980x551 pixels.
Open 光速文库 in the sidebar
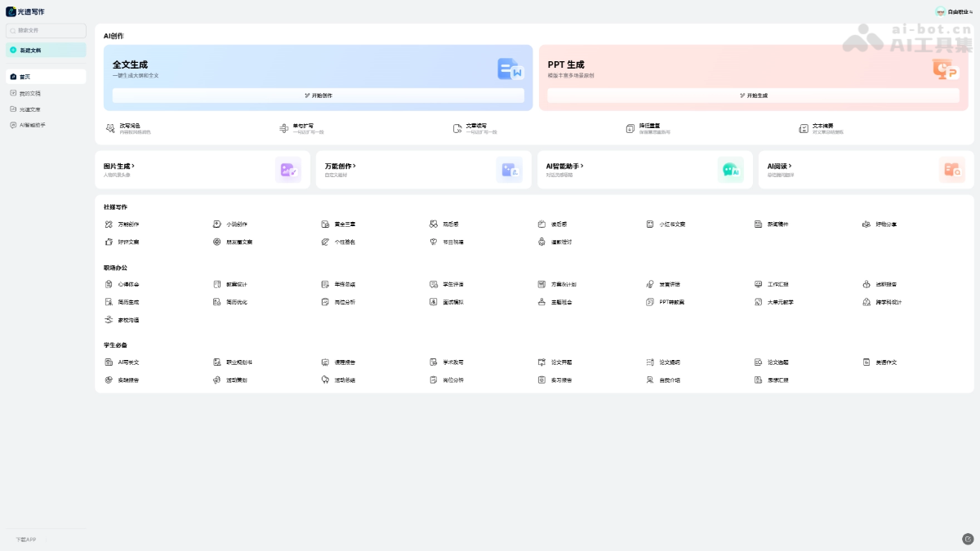click(46, 109)
